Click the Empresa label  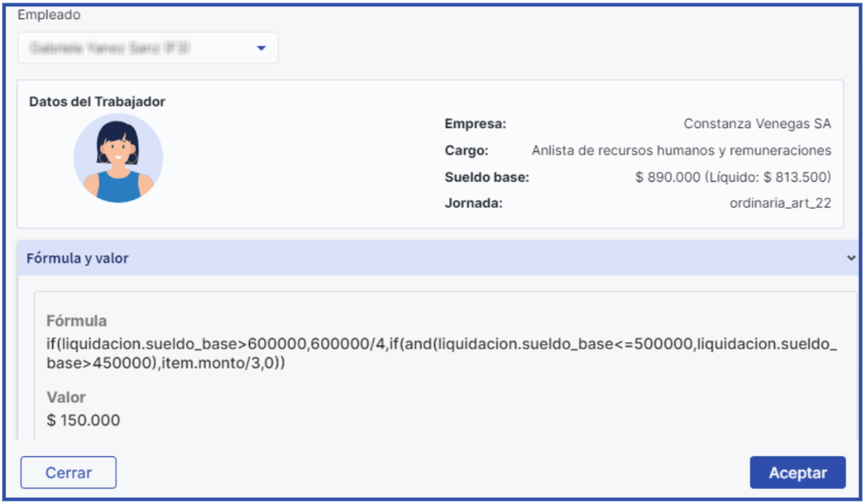tap(475, 124)
